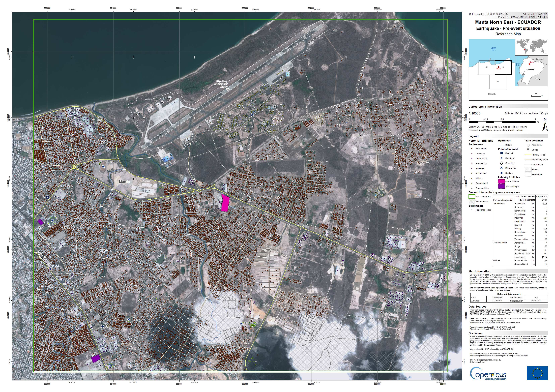This screenshot has width=555, height=392.
Task: Click the Aerodrome airplane legend icon
Action: [528, 145]
